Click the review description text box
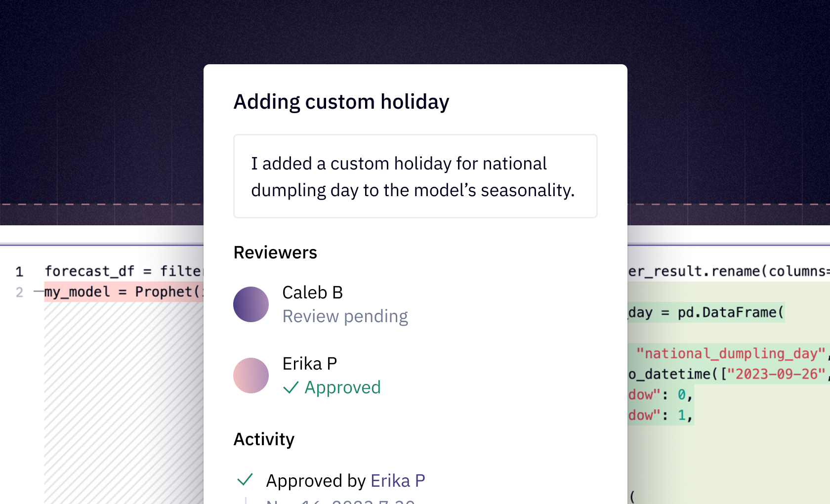830x504 pixels. [415, 176]
